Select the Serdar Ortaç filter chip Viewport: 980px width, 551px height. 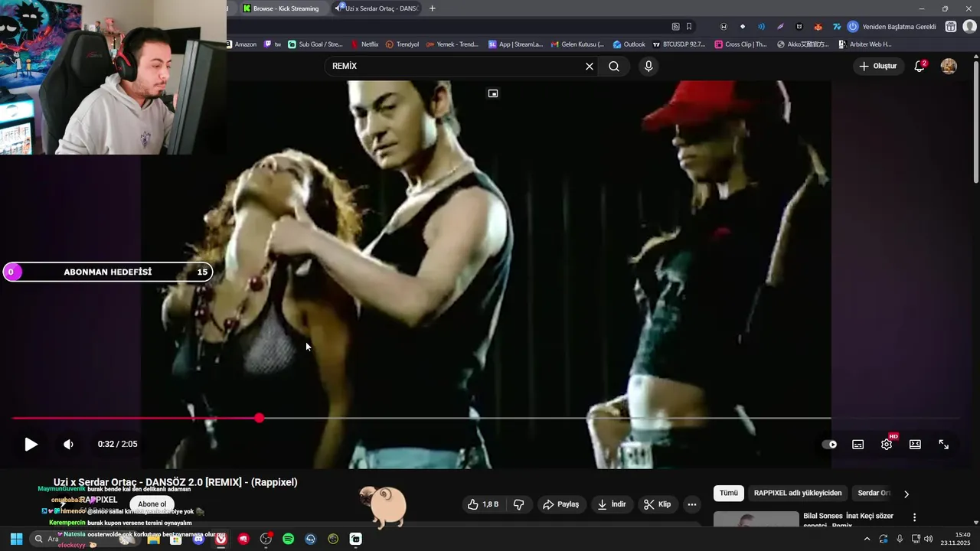pos(874,494)
